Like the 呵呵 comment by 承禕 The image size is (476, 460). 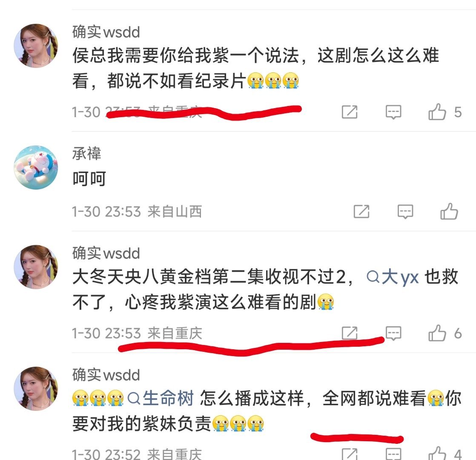(x=449, y=211)
